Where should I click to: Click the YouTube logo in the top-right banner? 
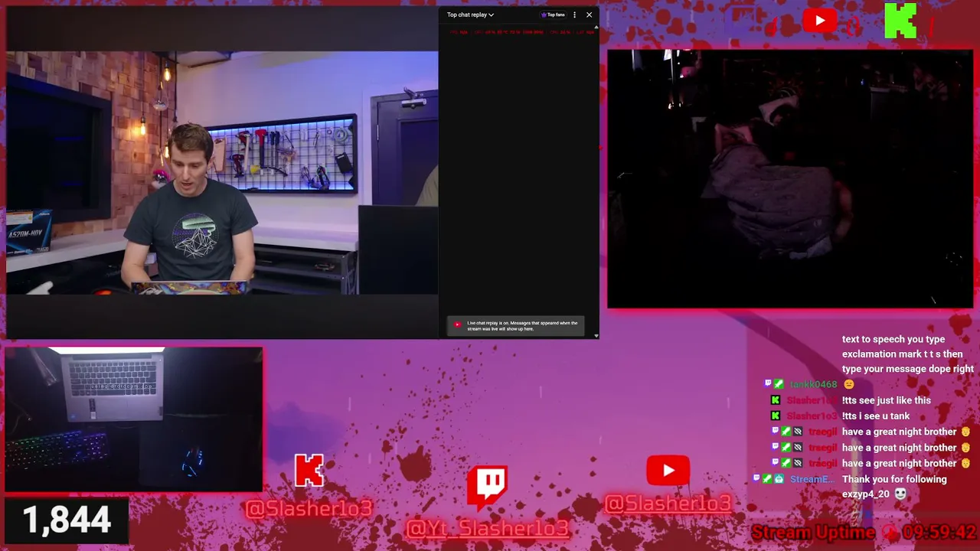pyautogui.click(x=820, y=21)
